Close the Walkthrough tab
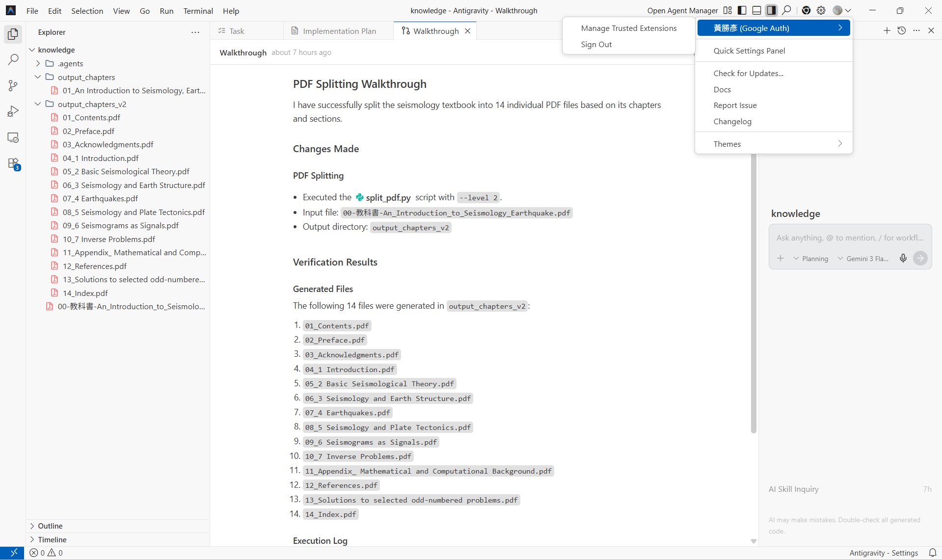This screenshot has height=560, width=942. 468,31
